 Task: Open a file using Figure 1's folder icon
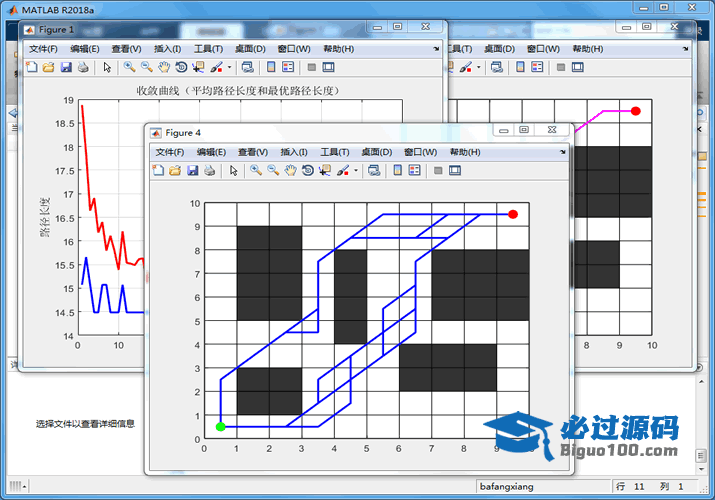tap(48, 67)
